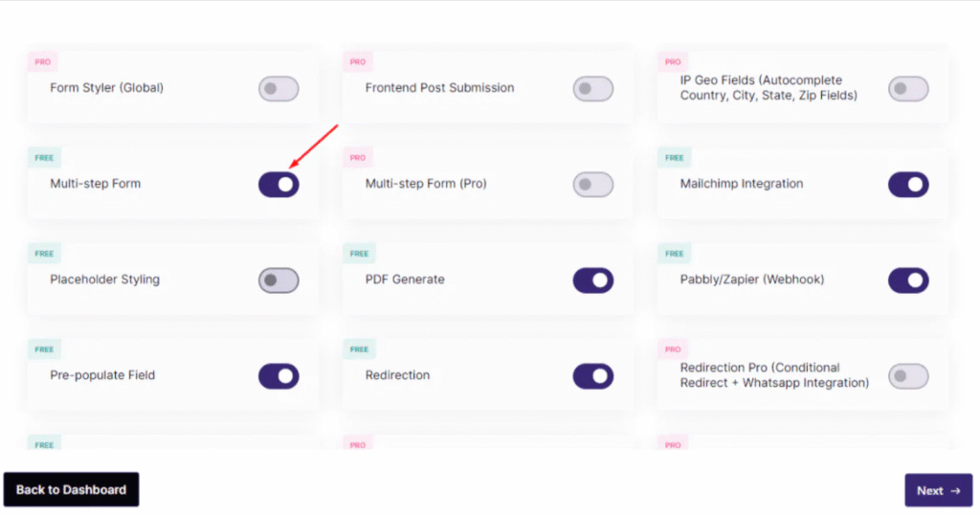This screenshot has height=516, width=980.
Task: Click PRO badge above Frontend Post Submission
Action: coord(358,62)
